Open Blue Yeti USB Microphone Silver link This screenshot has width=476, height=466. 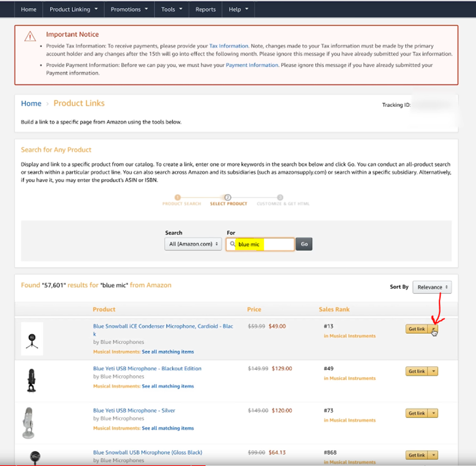[x=134, y=411]
